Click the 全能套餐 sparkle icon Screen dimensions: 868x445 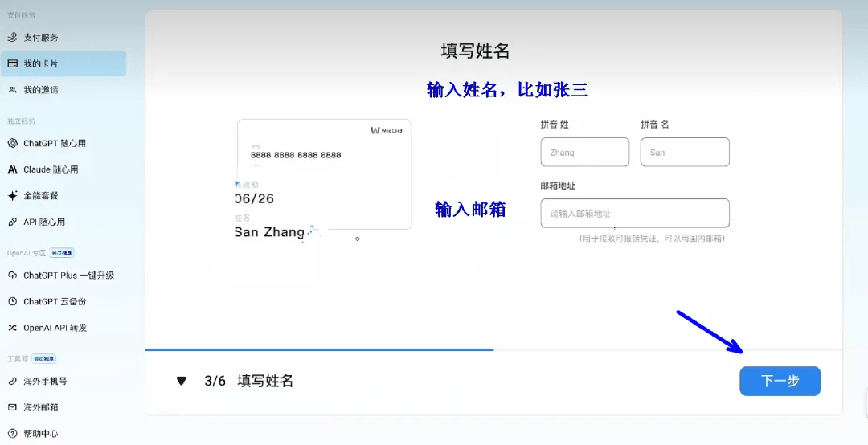pyautogui.click(x=13, y=196)
